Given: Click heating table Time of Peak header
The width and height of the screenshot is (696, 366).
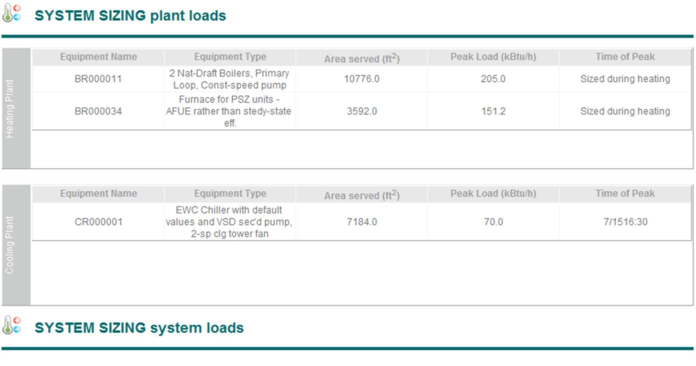Looking at the screenshot, I should coord(625,57).
